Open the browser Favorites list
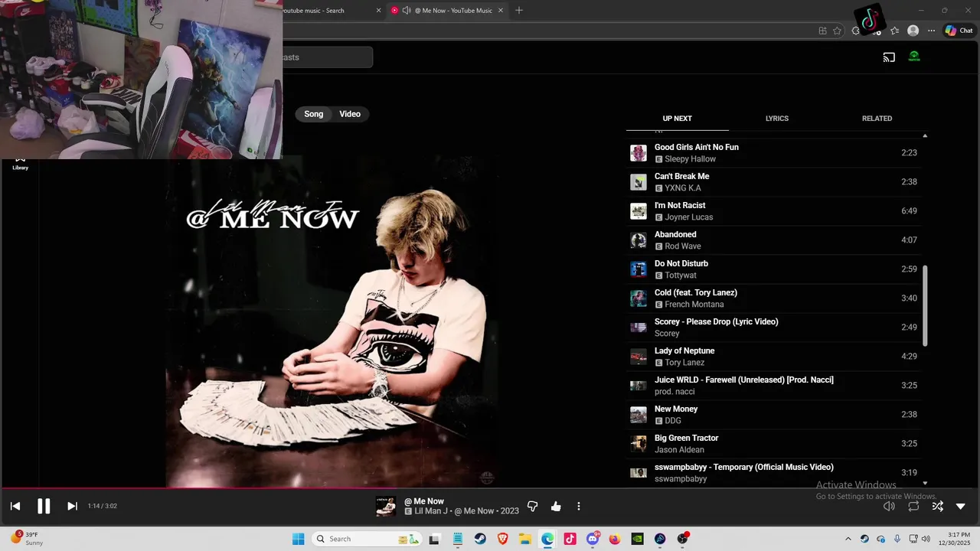Screen dimensions: 980x551 point(894,31)
